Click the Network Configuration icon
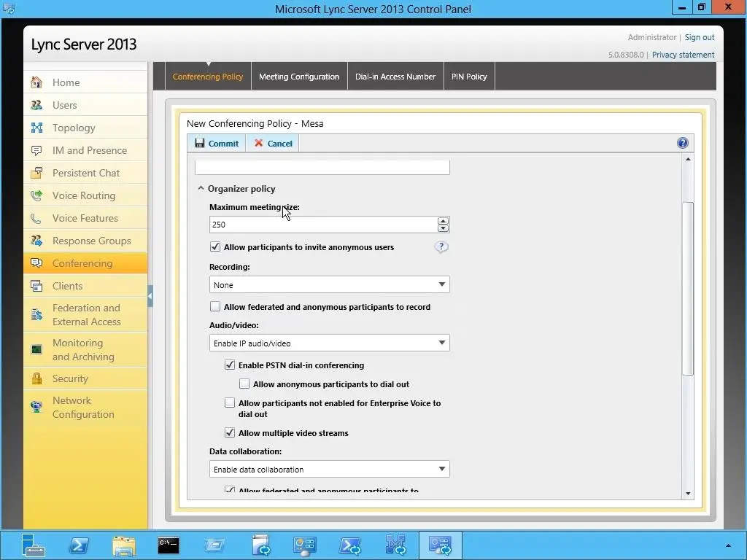The height and width of the screenshot is (560, 747). click(36, 407)
